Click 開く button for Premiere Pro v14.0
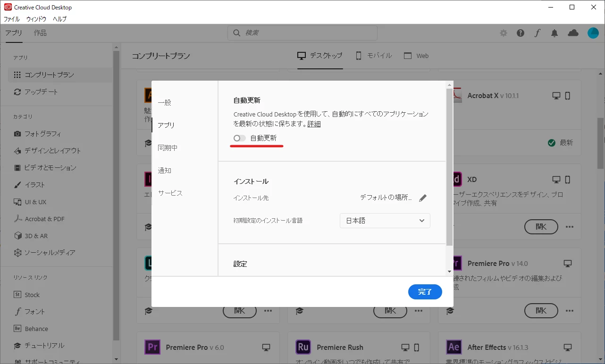Image resolution: width=605 pixels, height=364 pixels. click(x=541, y=311)
